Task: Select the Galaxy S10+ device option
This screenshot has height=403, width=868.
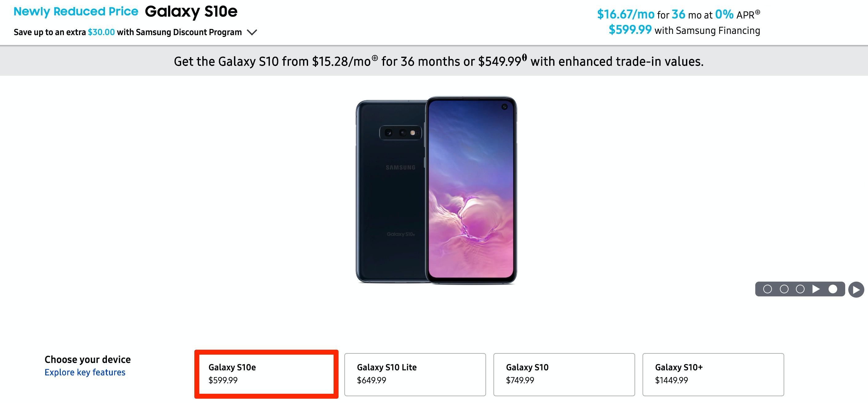Action: pos(713,374)
